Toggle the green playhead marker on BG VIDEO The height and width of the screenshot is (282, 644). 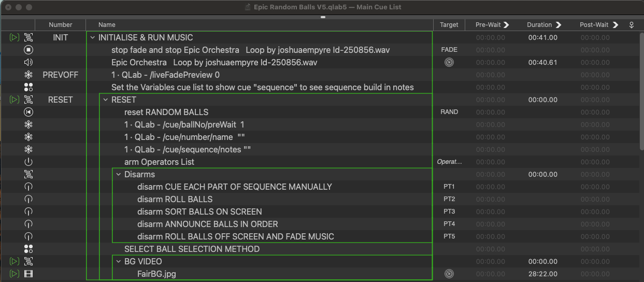pyautogui.click(x=14, y=261)
